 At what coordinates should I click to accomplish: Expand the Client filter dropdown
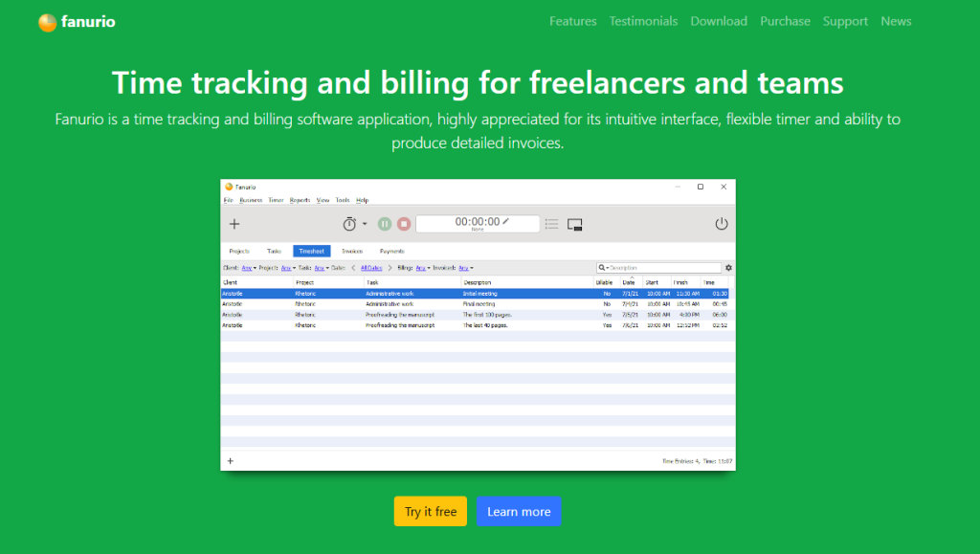click(249, 268)
